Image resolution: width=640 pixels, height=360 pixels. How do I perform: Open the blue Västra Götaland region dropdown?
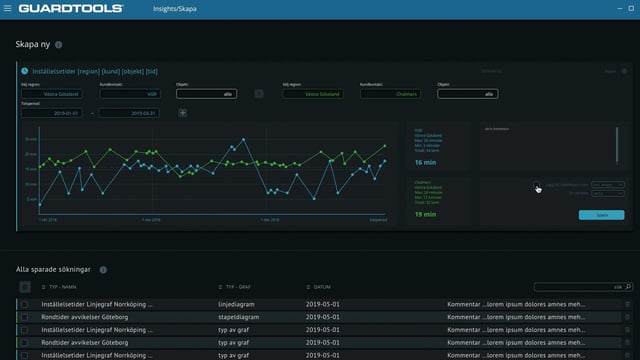tap(52, 94)
